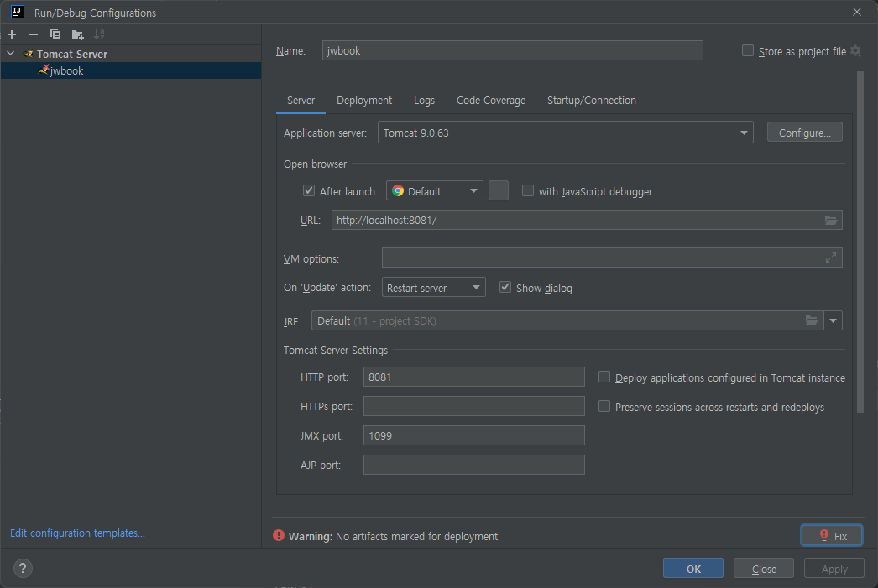
Task: Click the Fix button
Action: (x=832, y=535)
